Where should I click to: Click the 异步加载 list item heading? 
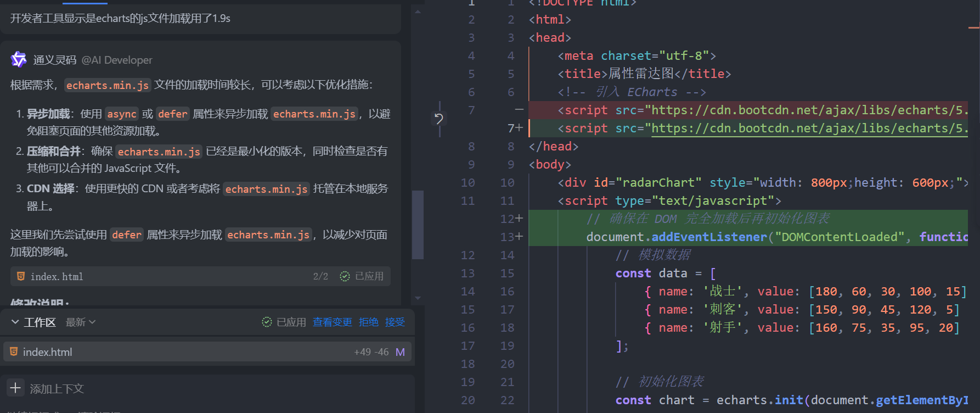tap(48, 114)
